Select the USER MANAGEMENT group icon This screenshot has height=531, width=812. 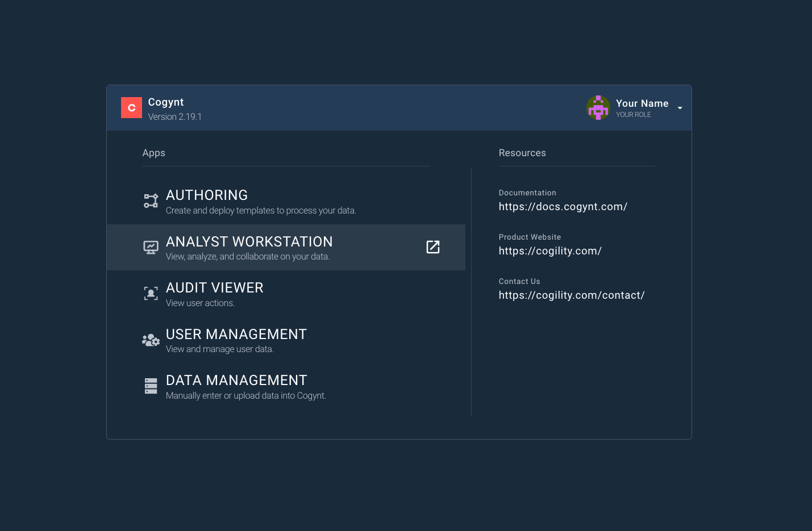click(151, 340)
